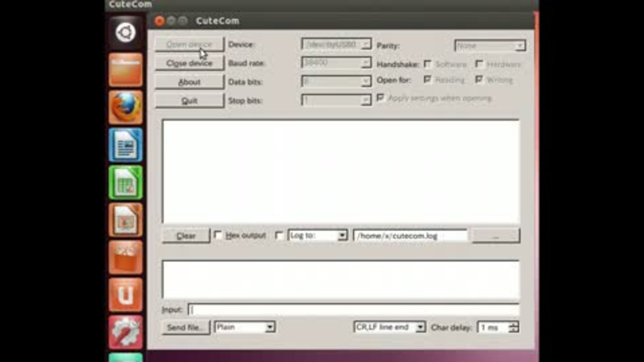Screen dimensions: 644x362
Task: Toggle Open for Writing checkbox
Action: coord(479,79)
